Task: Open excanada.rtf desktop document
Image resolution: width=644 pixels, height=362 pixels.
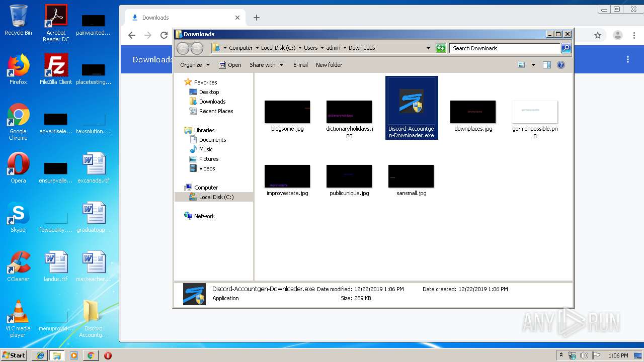Action: coord(94,168)
